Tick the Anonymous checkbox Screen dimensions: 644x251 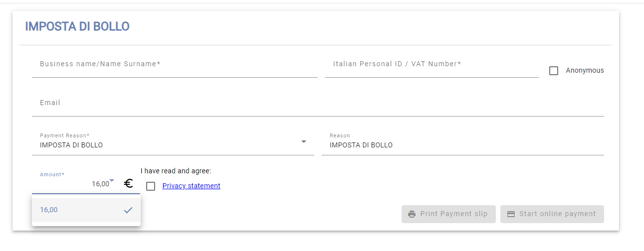click(x=554, y=71)
